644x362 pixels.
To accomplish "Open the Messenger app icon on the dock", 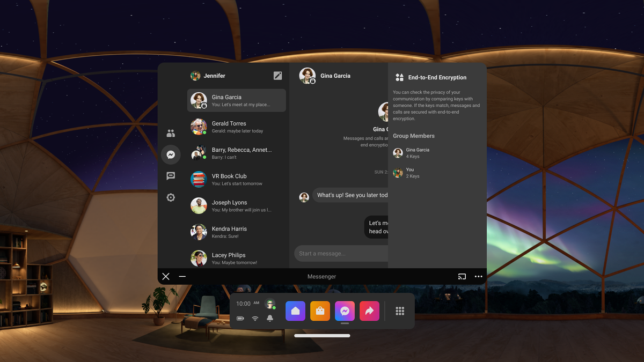I will tap(345, 311).
